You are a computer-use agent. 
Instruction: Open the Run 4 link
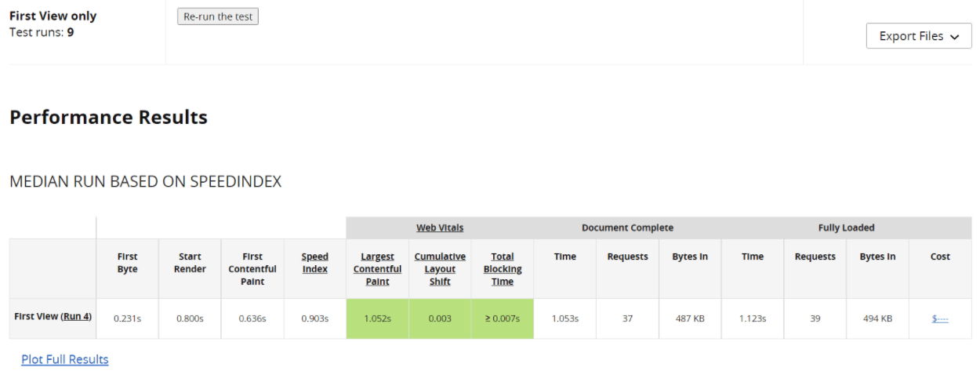(x=76, y=317)
